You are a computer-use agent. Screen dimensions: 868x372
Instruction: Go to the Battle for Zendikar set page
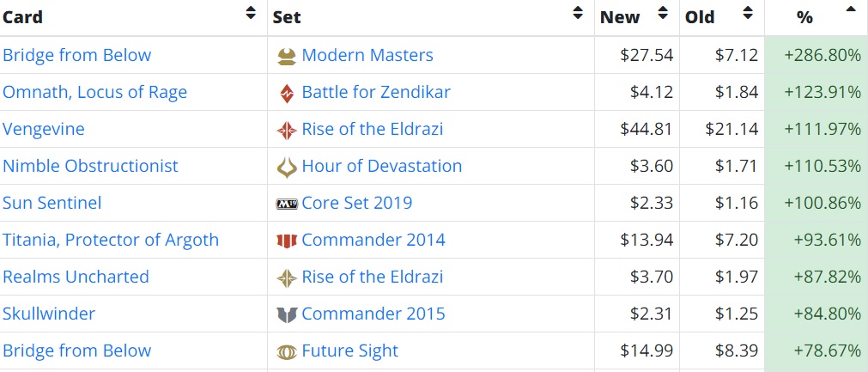(376, 92)
